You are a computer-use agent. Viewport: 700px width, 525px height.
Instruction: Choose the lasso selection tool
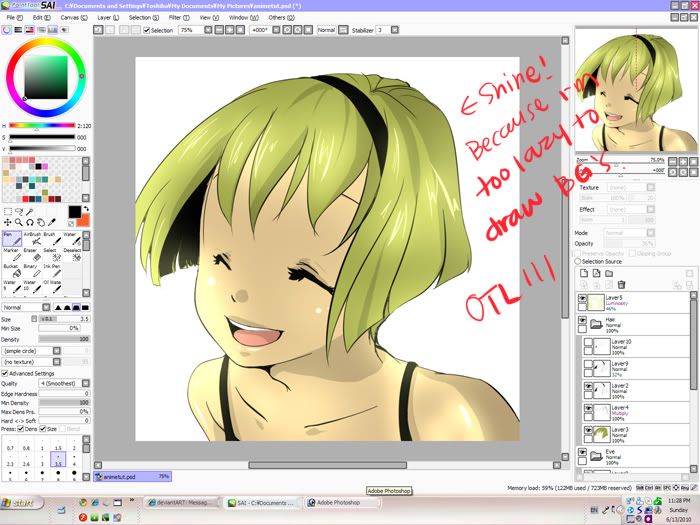coord(19,212)
